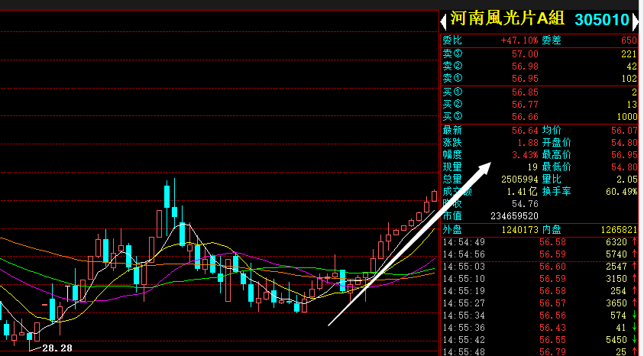Click the up arrow in the 14:54:49 row
Screen dimensions: 644x356
click(x=635, y=242)
